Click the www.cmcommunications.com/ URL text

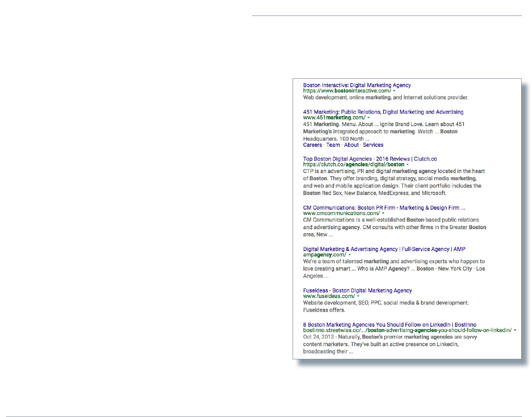[x=341, y=213]
